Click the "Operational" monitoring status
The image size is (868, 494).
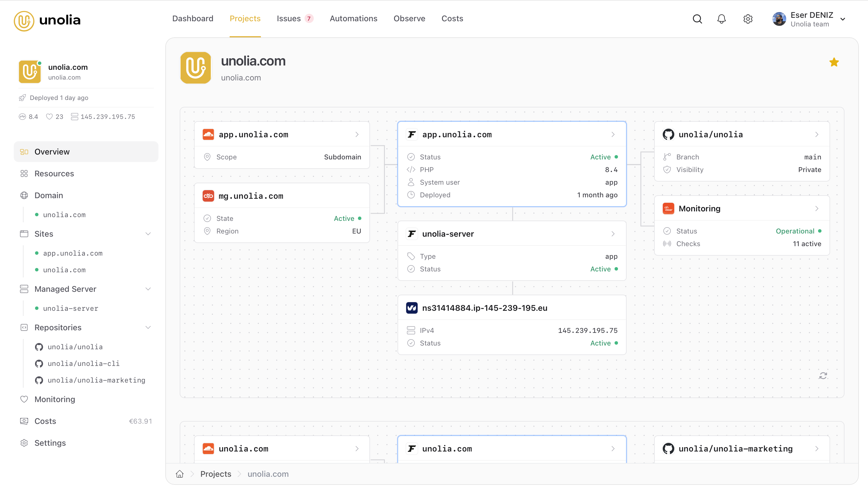click(795, 231)
